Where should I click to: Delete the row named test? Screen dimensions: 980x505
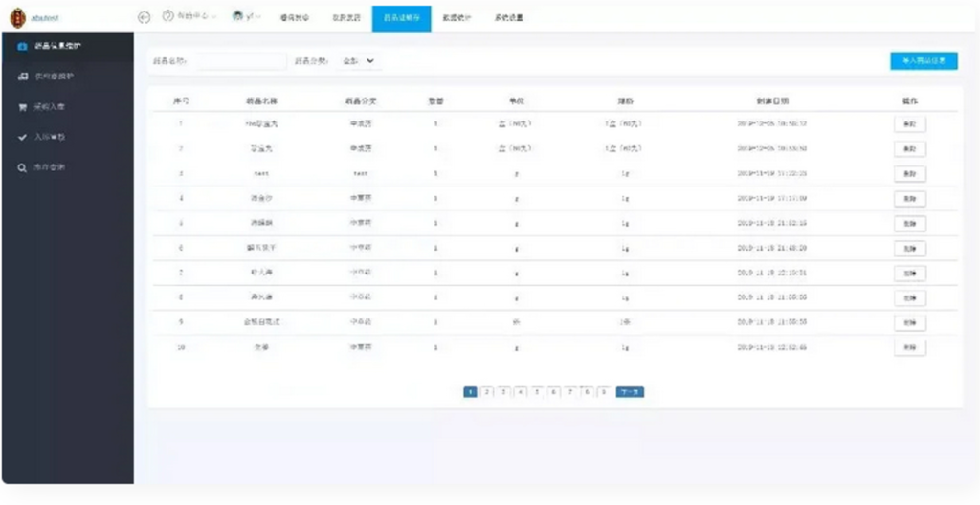[x=910, y=174]
